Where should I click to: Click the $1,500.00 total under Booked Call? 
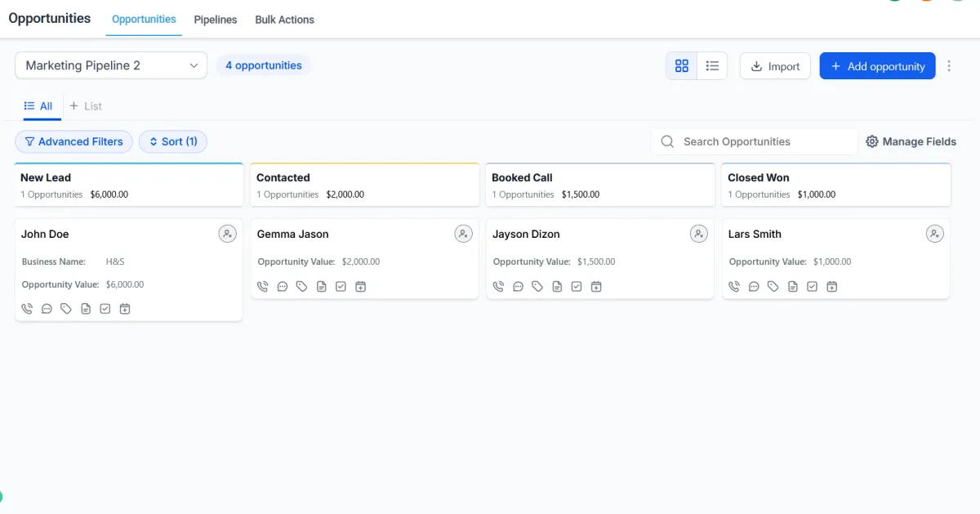click(581, 194)
